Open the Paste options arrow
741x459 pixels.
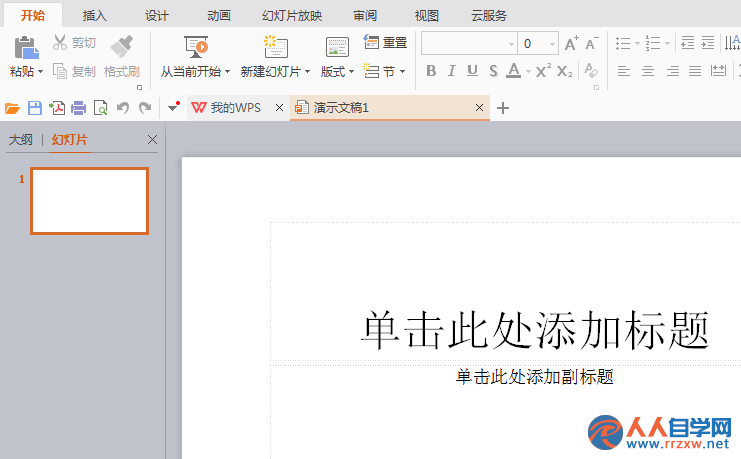pos(41,72)
